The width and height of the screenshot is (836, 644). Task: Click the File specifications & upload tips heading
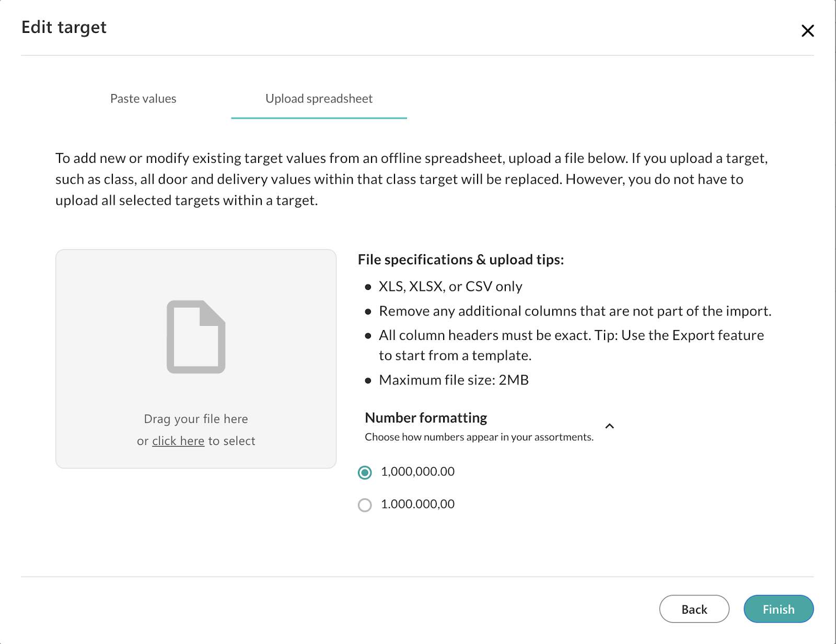click(460, 260)
